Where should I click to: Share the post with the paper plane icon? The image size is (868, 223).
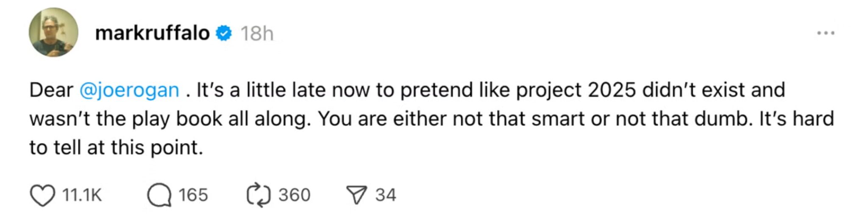click(x=356, y=195)
